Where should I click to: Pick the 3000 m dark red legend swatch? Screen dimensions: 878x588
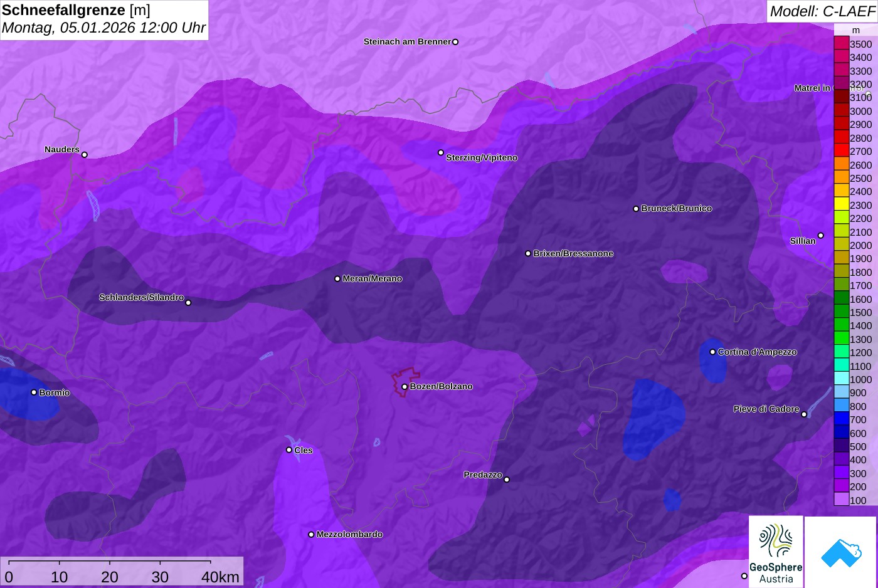pos(841,111)
